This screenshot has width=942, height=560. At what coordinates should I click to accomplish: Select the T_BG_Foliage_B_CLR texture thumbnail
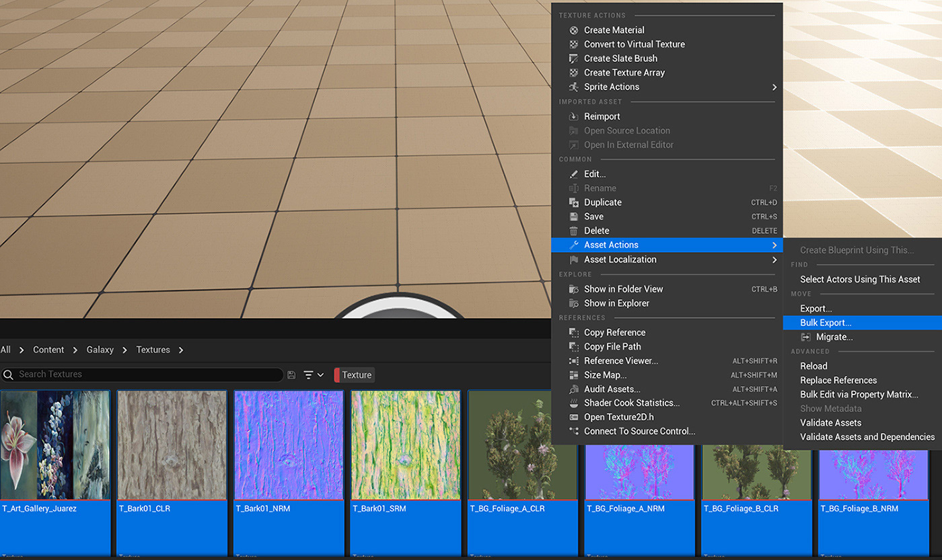[756, 473]
